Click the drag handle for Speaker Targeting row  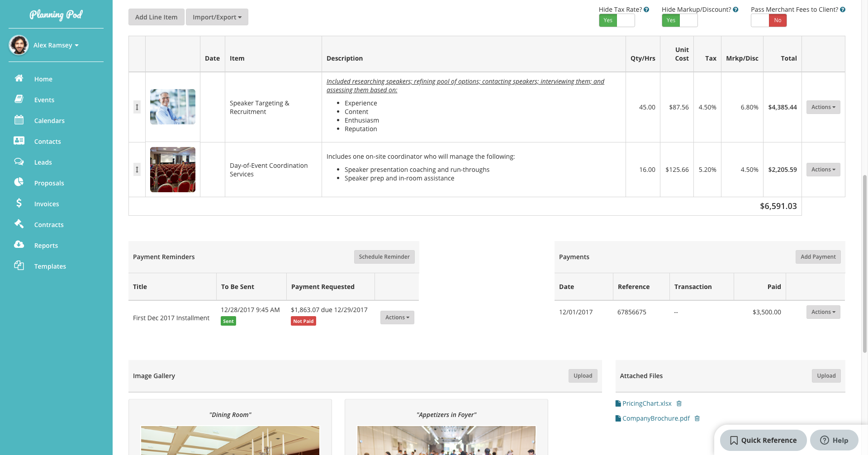pyautogui.click(x=137, y=107)
